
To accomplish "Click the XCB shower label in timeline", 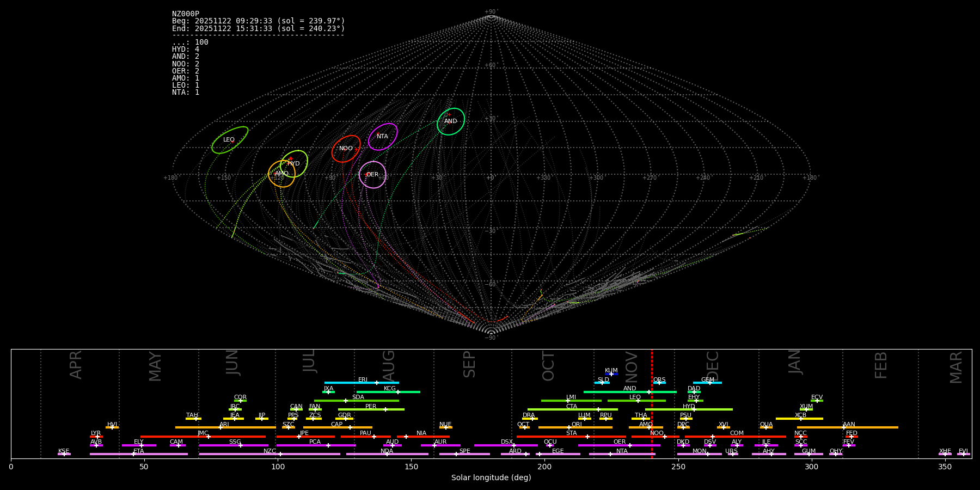I will click(800, 415).
